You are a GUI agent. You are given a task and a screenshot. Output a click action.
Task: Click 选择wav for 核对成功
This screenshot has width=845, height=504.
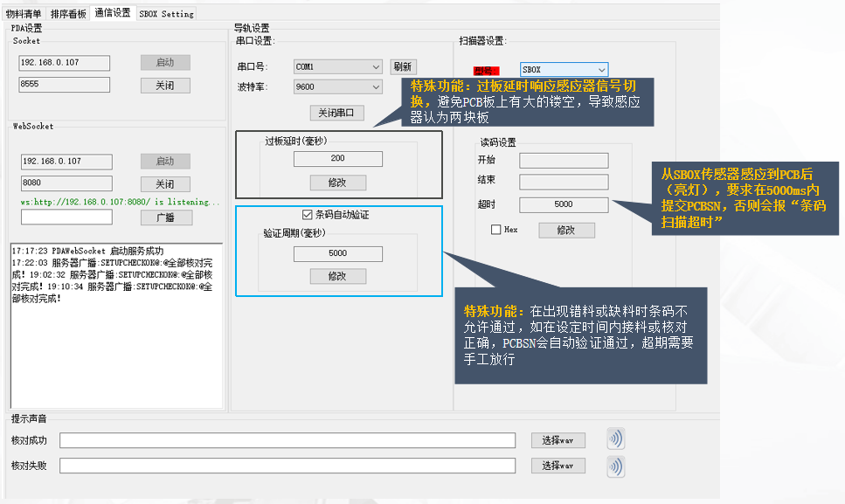tap(558, 440)
